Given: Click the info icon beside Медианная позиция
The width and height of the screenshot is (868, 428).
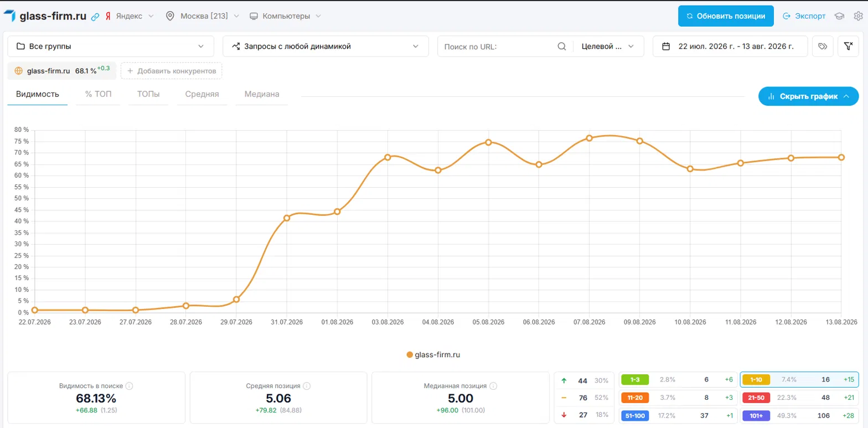Looking at the screenshot, I should coord(493,386).
